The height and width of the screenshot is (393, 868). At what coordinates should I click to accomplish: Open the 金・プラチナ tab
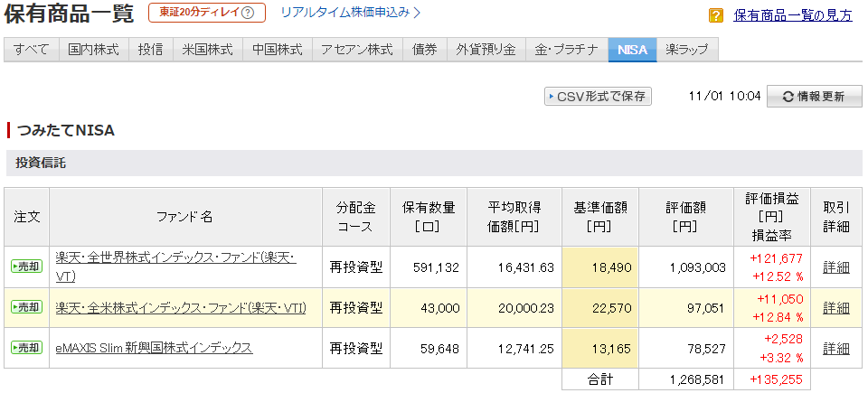566,50
